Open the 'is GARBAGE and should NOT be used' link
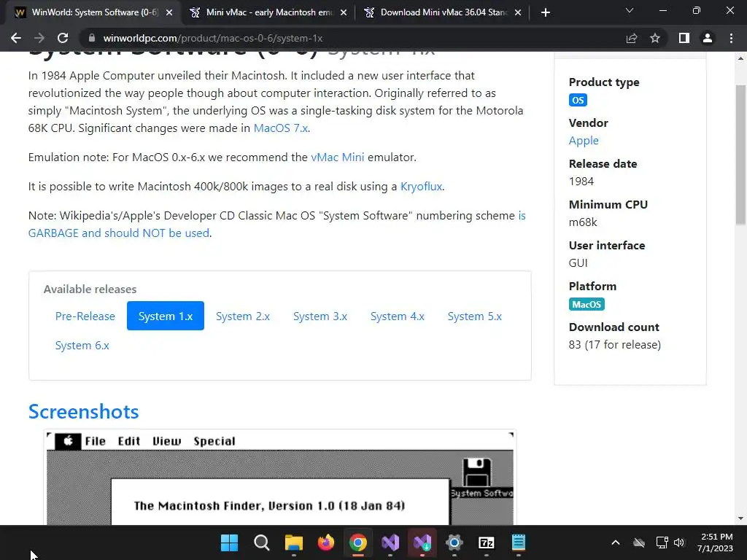Screen dimensions: 747x560 (119, 233)
